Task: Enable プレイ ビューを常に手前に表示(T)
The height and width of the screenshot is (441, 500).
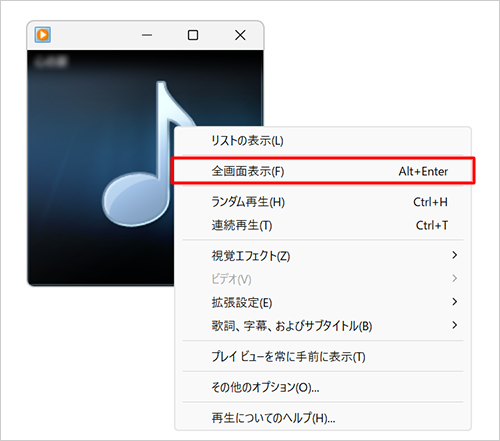Action: pyautogui.click(x=323, y=357)
